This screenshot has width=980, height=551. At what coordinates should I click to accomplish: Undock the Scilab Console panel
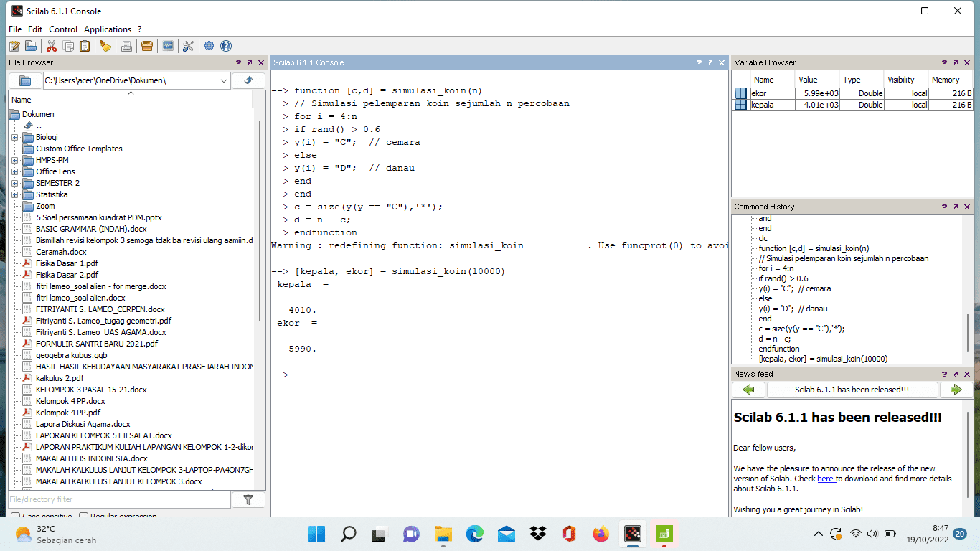click(710, 63)
